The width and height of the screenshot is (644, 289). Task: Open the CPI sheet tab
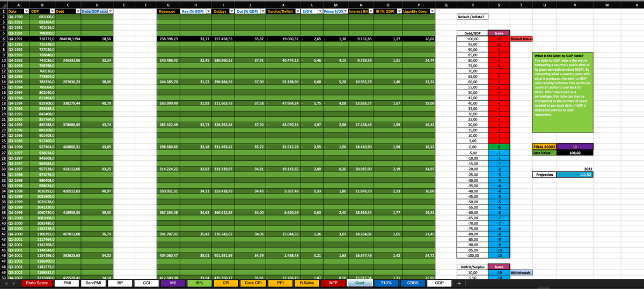tap(226, 283)
